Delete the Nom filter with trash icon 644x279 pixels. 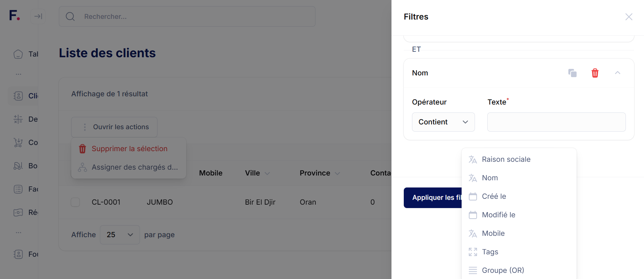click(595, 73)
